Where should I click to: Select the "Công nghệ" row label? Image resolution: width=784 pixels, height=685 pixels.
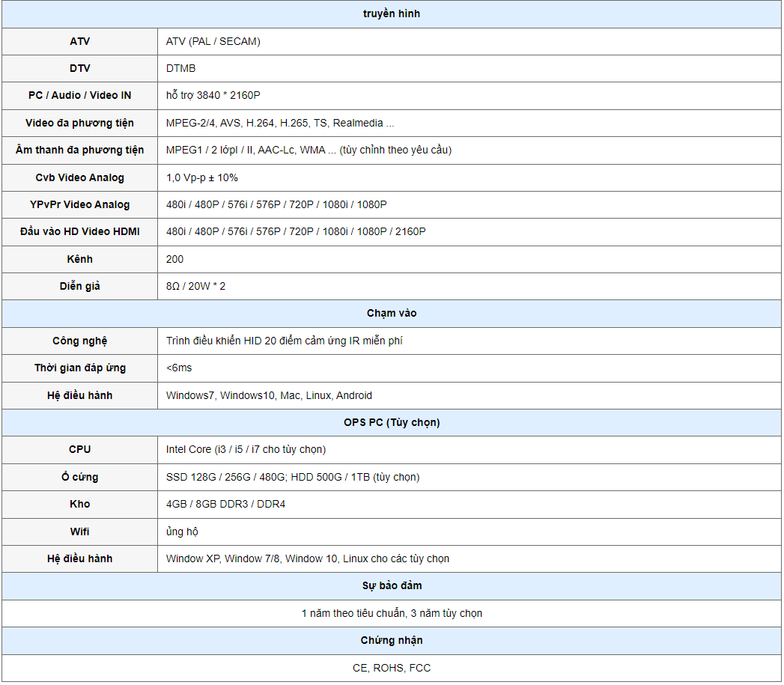click(79, 341)
